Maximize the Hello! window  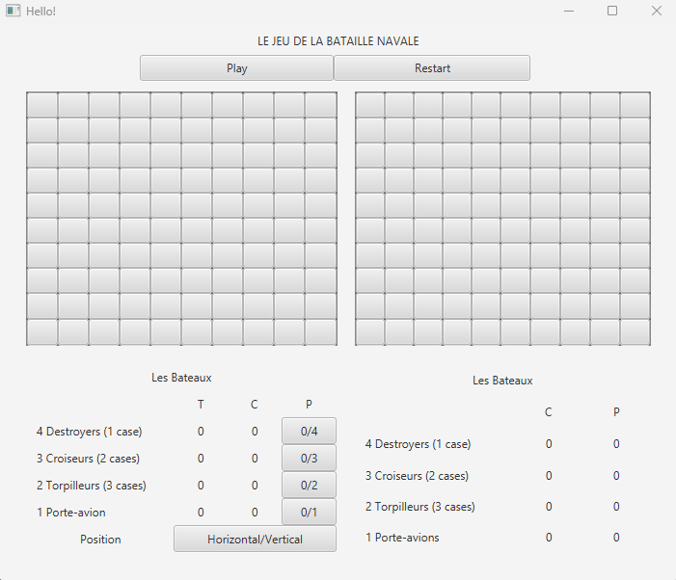[x=612, y=11]
